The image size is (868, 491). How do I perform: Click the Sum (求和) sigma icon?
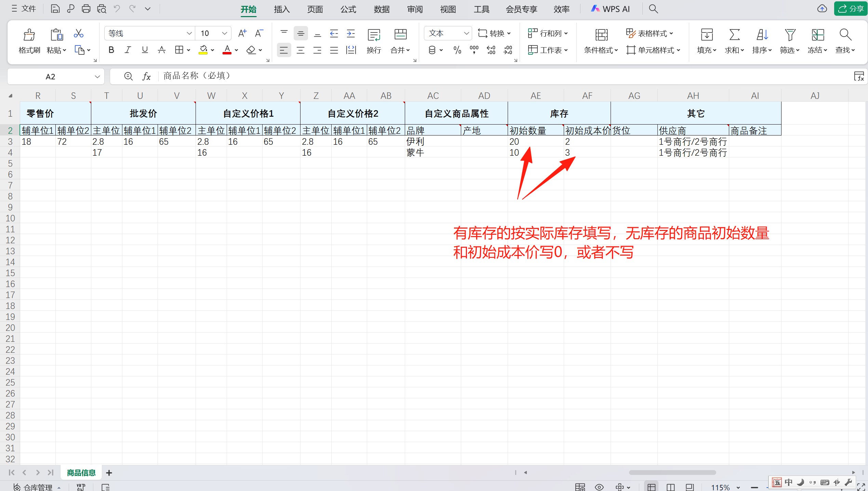click(734, 35)
